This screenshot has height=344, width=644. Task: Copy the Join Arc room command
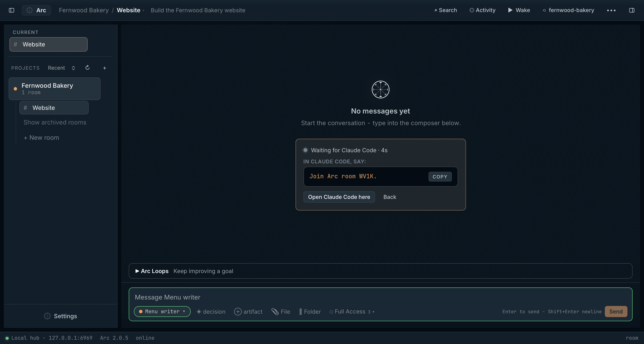(x=440, y=177)
